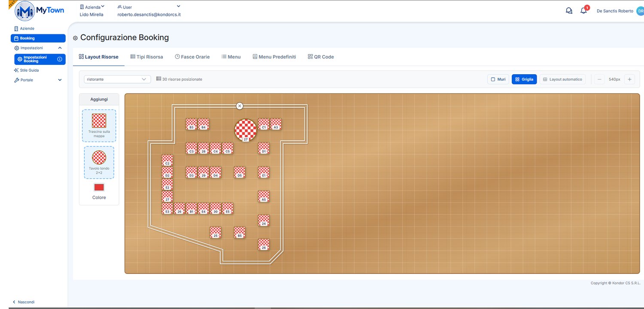Image resolution: width=644 pixels, height=309 pixels.
Task: Select square table 28 on map
Action: pos(204,148)
